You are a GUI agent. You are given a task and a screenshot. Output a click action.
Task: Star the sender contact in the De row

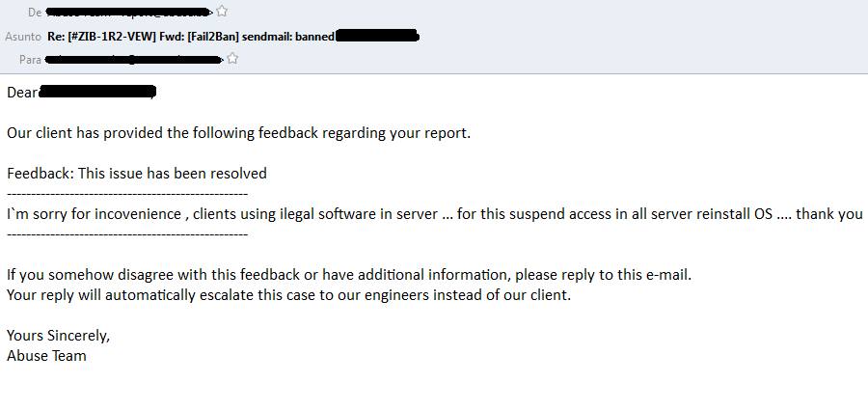[222, 12]
